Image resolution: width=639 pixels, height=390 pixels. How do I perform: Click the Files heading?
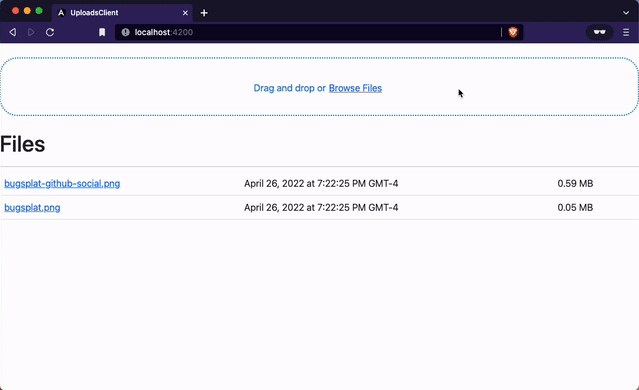pyautogui.click(x=22, y=144)
